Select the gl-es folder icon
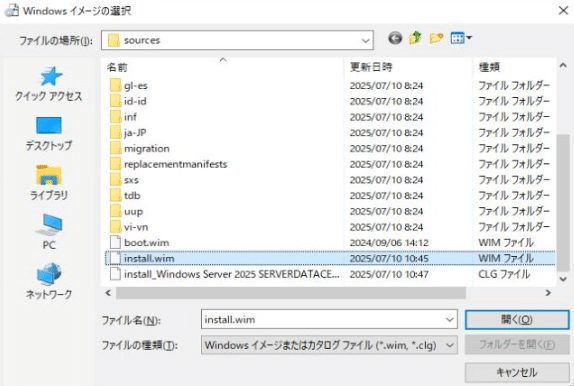The image size is (574, 386). click(115, 86)
